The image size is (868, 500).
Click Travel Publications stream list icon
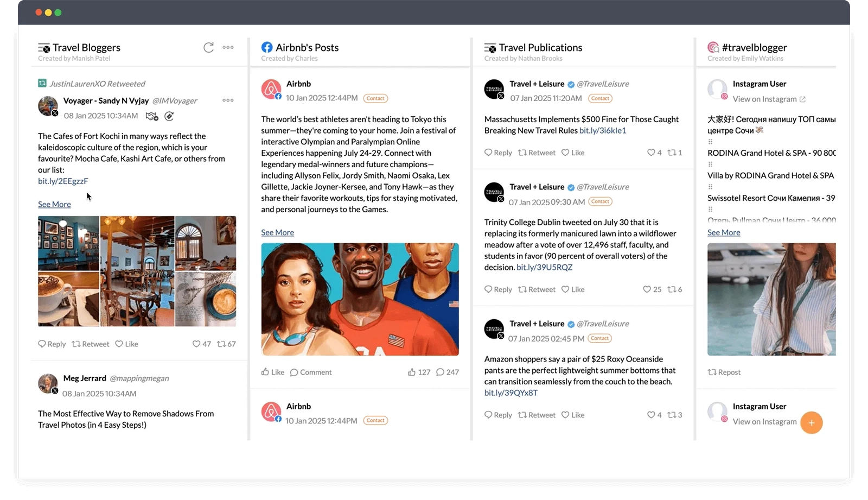[490, 48]
